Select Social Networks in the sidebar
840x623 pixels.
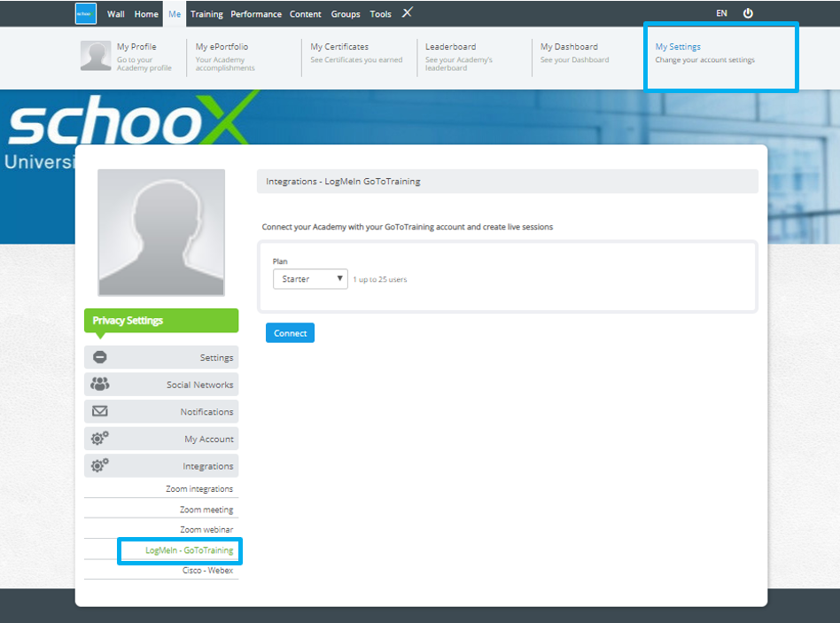(161, 384)
